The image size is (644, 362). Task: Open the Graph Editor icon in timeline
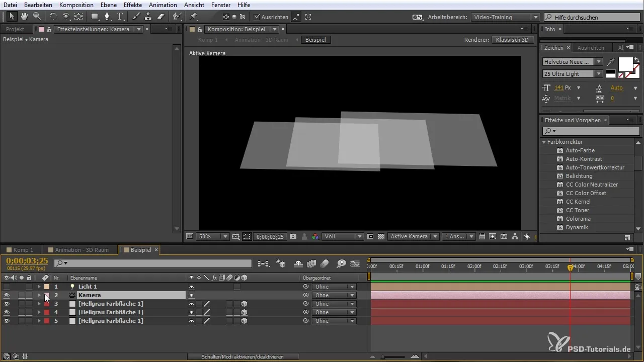tap(355, 263)
